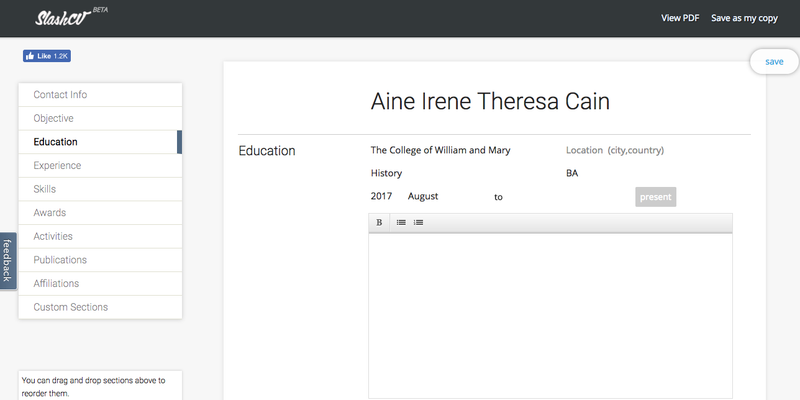
Task: Click inside the empty description text area
Action: pyautogui.click(x=551, y=315)
